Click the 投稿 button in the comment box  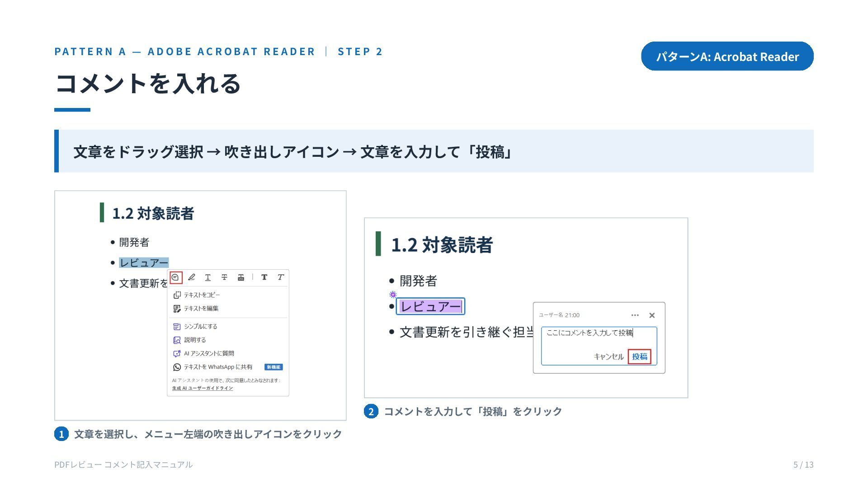pos(640,357)
